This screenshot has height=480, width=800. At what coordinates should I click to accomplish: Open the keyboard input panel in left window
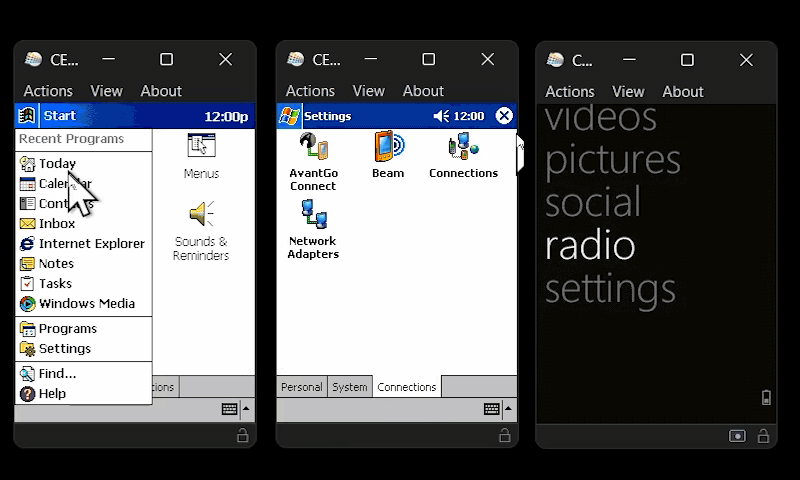point(230,409)
